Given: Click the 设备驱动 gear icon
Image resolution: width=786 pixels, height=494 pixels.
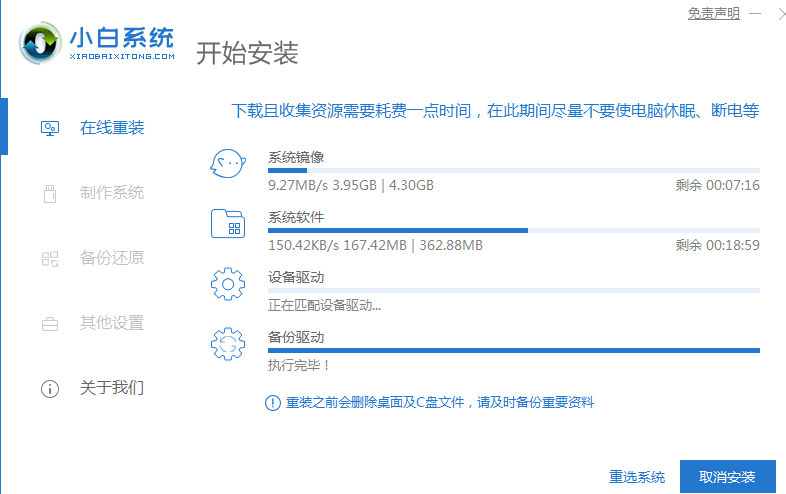Looking at the screenshot, I should click(228, 285).
